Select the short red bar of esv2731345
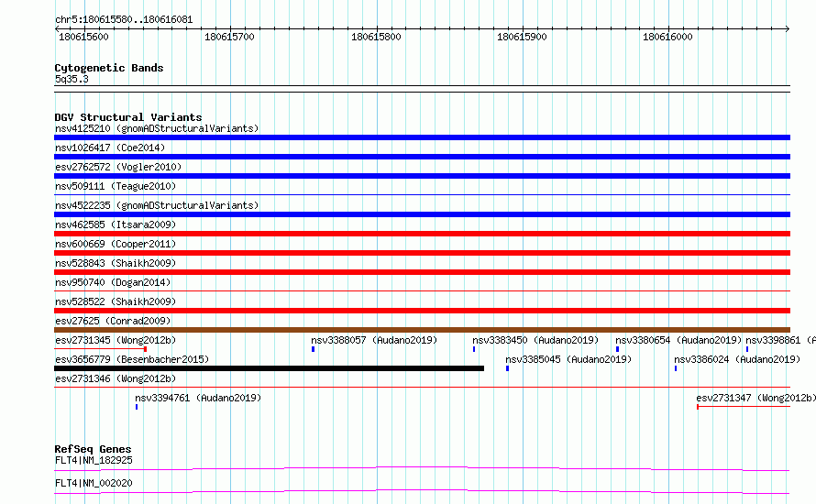The width and height of the screenshot is (816, 504). [101, 349]
